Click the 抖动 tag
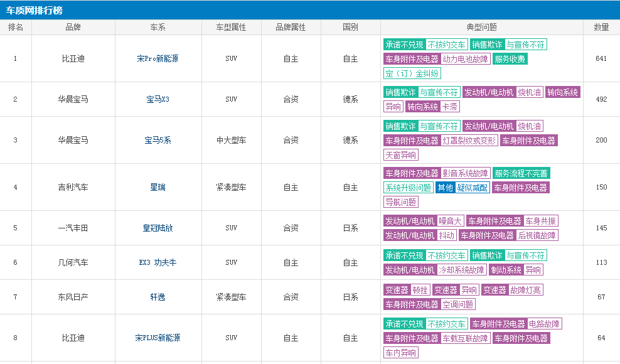The image size is (620, 364). [x=446, y=235]
